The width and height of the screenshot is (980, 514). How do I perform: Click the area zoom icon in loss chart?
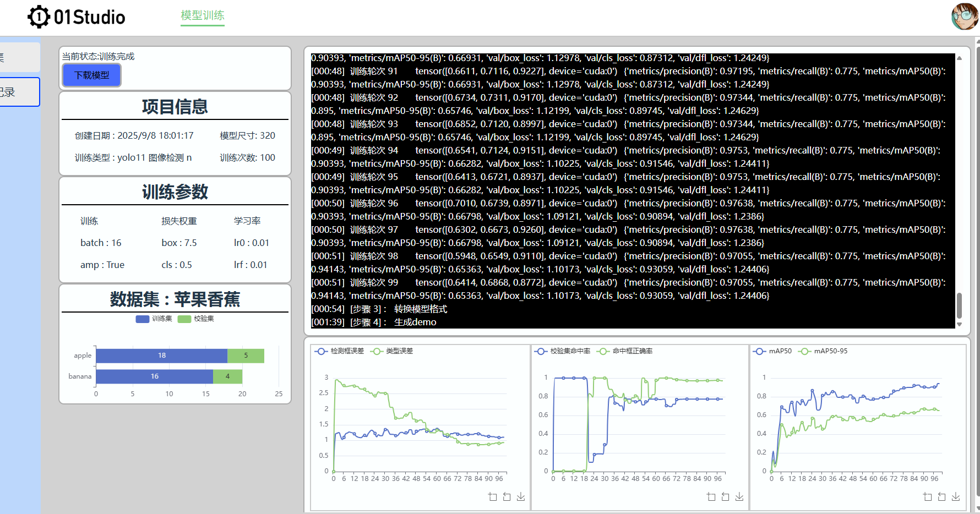click(x=492, y=497)
